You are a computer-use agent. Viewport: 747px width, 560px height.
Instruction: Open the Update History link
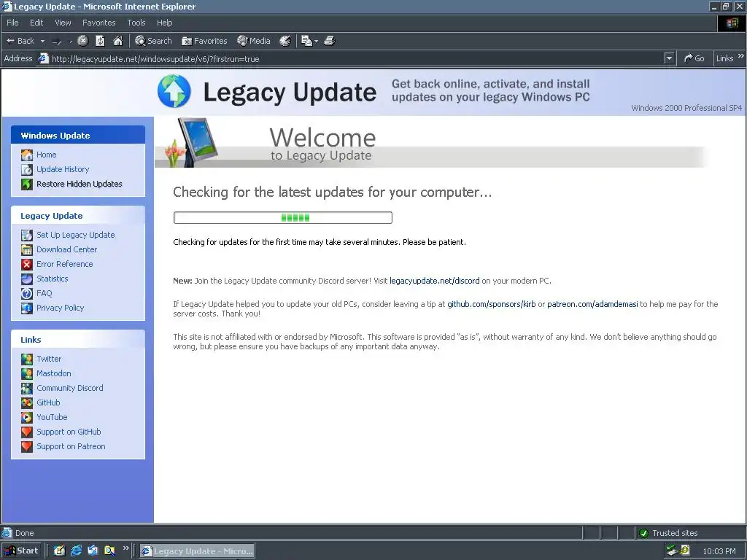tap(63, 169)
